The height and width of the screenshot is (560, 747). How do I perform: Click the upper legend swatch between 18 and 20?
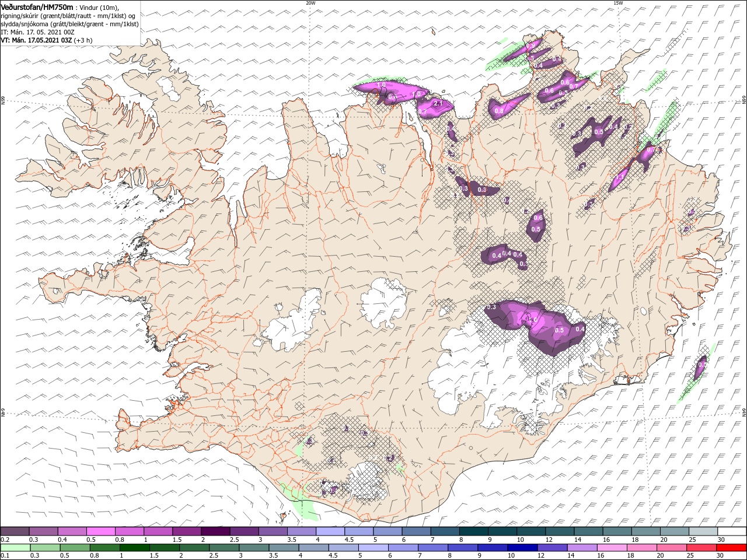pos(645,531)
